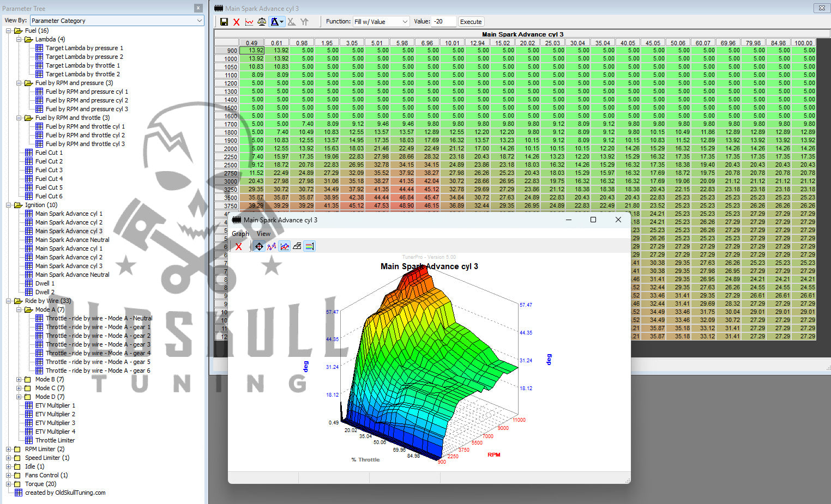Expand the Mode B (7) folder
Viewport: 831px width, 504px height.
(x=19, y=379)
